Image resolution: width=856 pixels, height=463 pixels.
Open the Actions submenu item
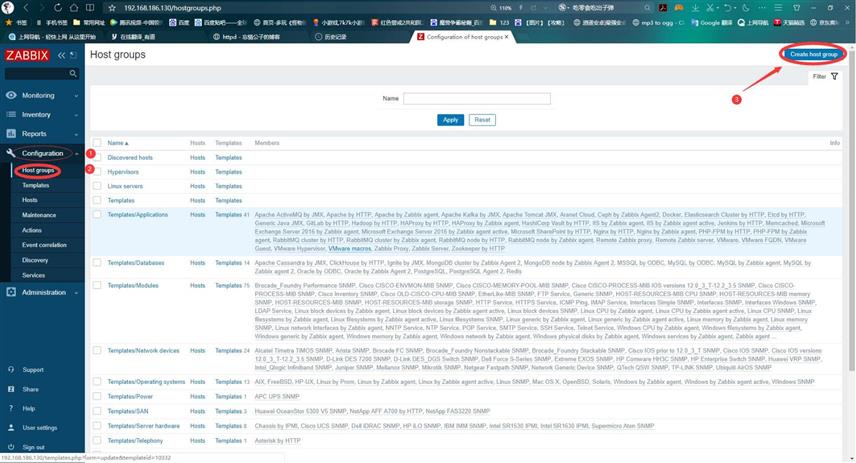(x=32, y=230)
